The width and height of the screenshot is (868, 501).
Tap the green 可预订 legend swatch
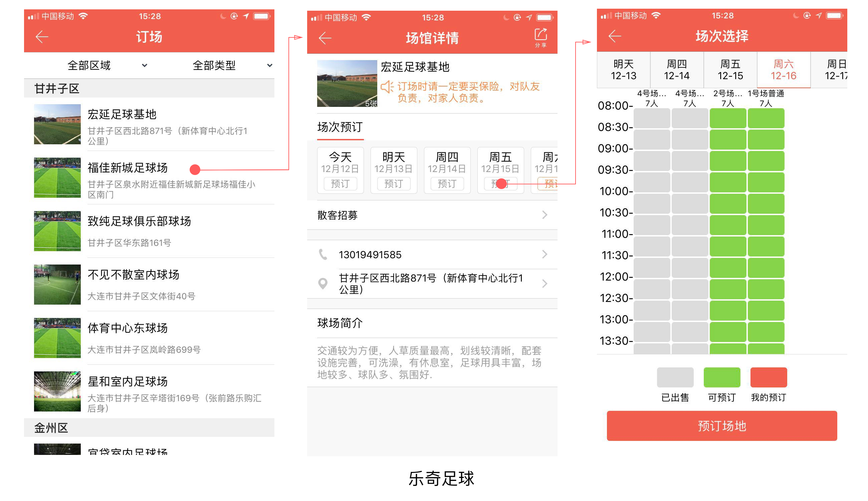tap(721, 377)
